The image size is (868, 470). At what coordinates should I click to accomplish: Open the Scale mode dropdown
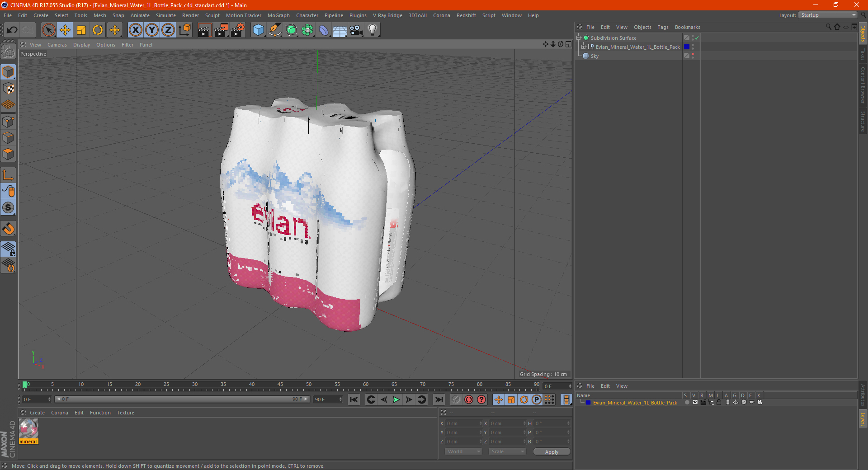(507, 451)
